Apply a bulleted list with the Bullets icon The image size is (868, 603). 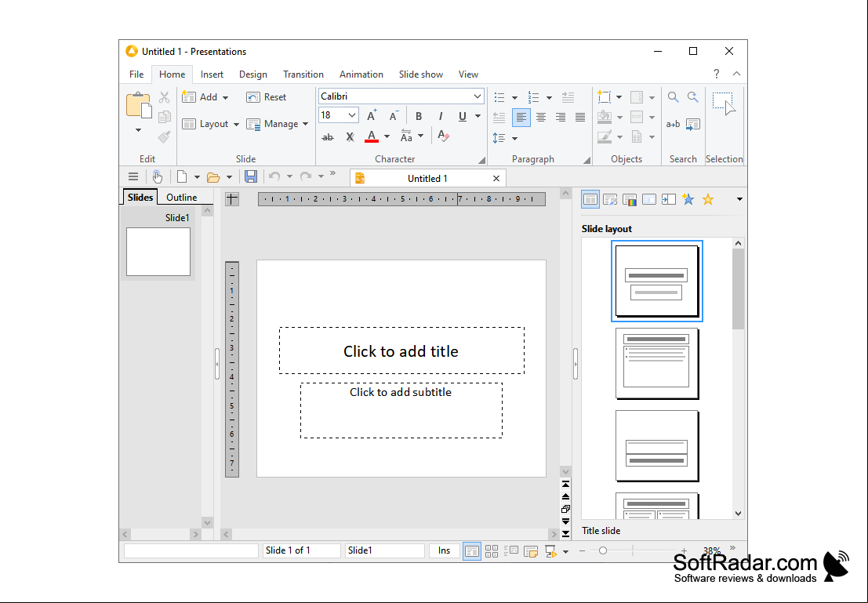[x=499, y=97]
